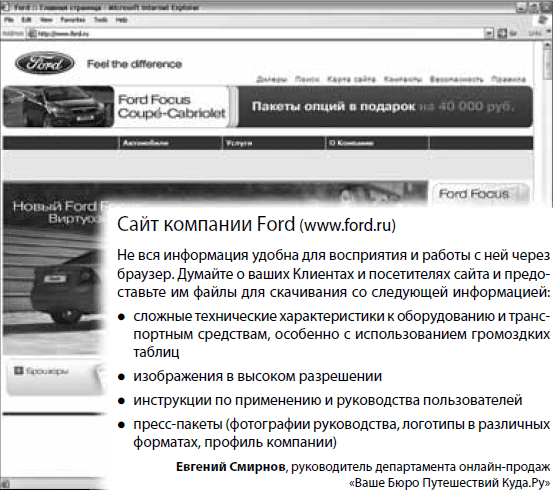Click the vertical scrollbar thumb
The height and width of the screenshot is (490, 553).
pyautogui.click(x=547, y=64)
